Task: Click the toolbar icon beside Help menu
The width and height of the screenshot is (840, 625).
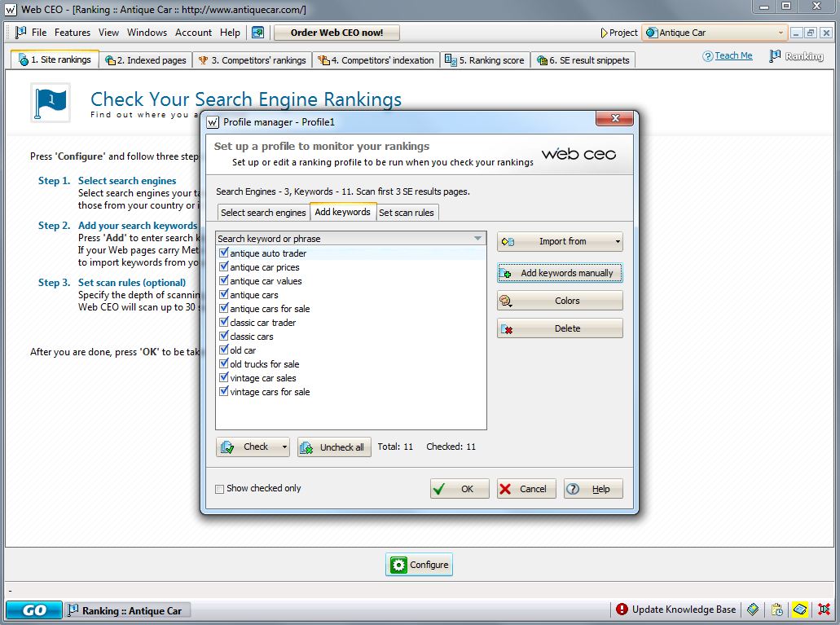Action: pyautogui.click(x=257, y=33)
